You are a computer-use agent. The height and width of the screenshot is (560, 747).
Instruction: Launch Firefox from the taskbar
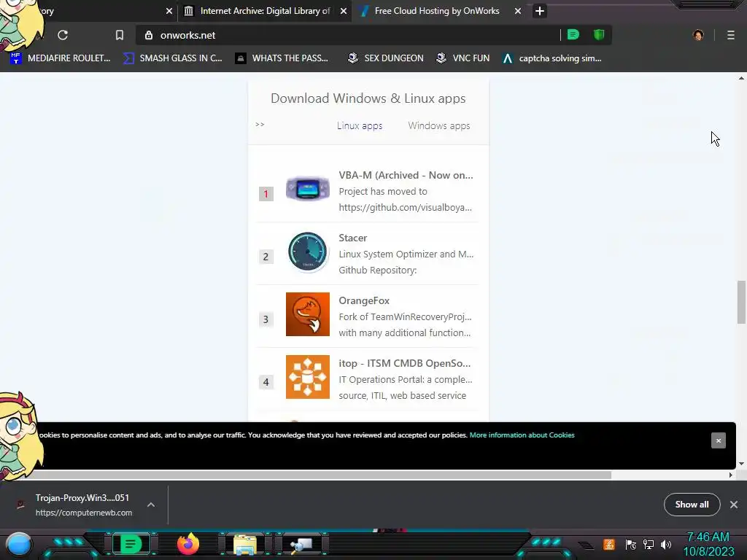coord(187,544)
